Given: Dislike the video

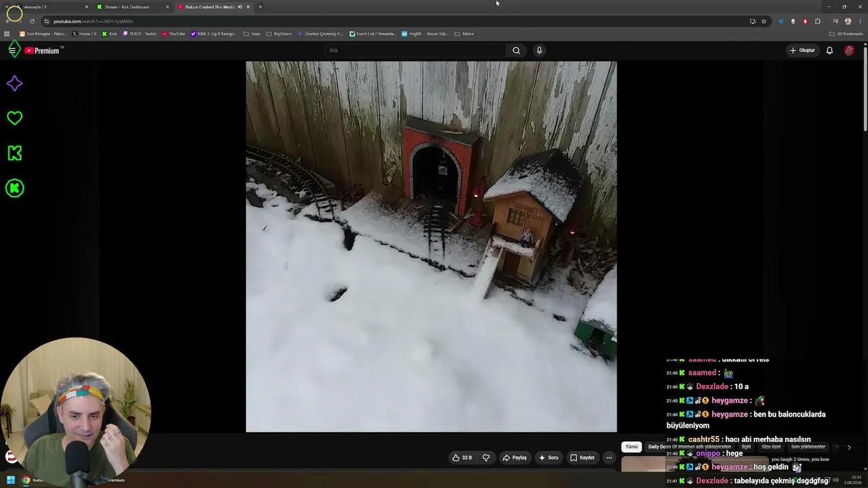Looking at the screenshot, I should coord(486,457).
